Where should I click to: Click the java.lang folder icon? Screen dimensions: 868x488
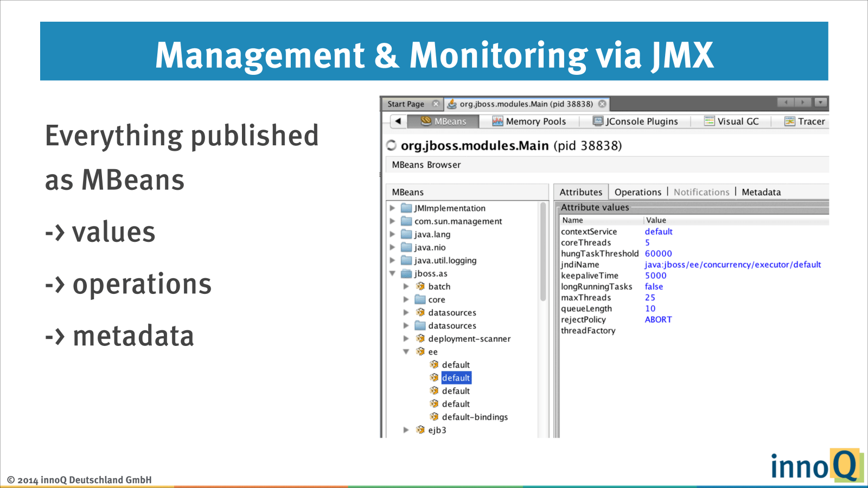pyautogui.click(x=406, y=234)
